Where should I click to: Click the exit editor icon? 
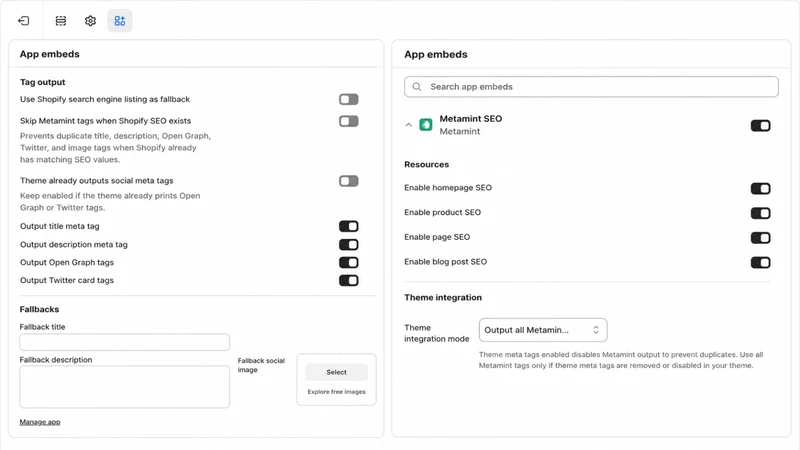tap(23, 21)
